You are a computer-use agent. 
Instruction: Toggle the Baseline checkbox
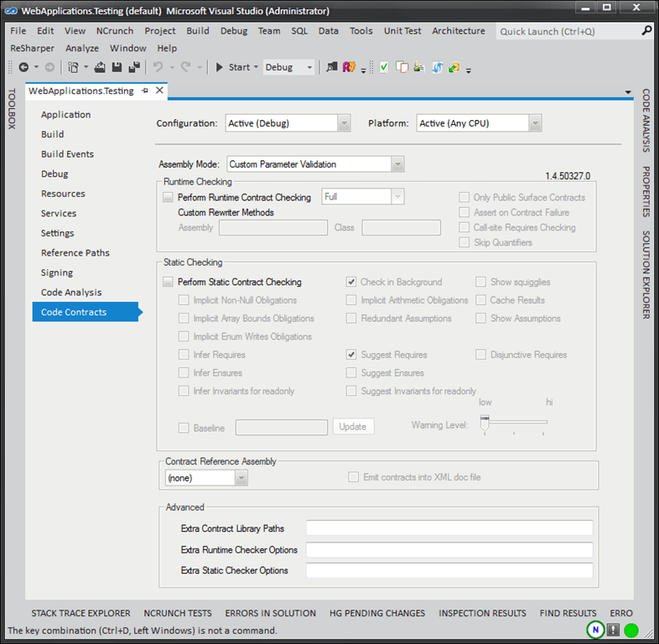tap(184, 428)
